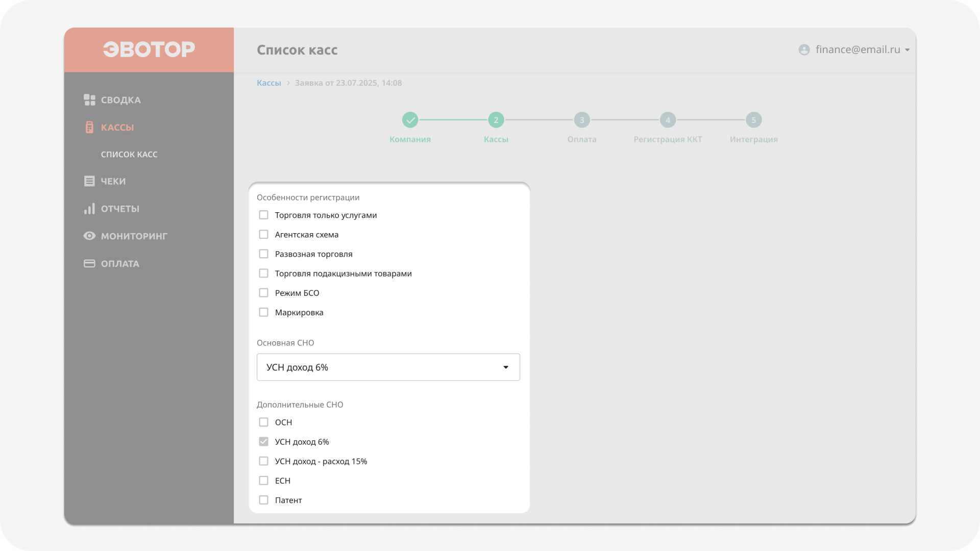Image resolution: width=980 pixels, height=551 pixels.
Task: Follow the Кассы breadcrumb link
Action: coord(268,83)
